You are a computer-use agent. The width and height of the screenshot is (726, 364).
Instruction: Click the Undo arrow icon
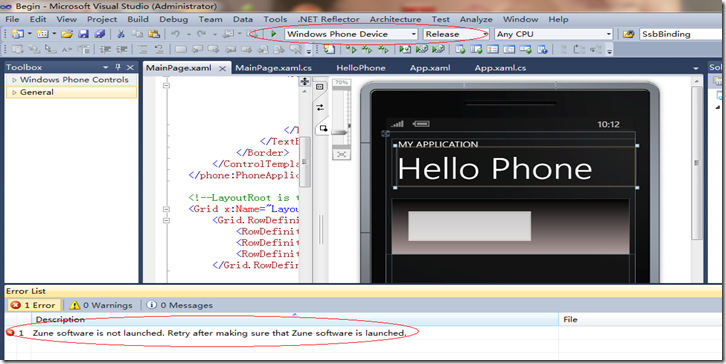[175, 34]
